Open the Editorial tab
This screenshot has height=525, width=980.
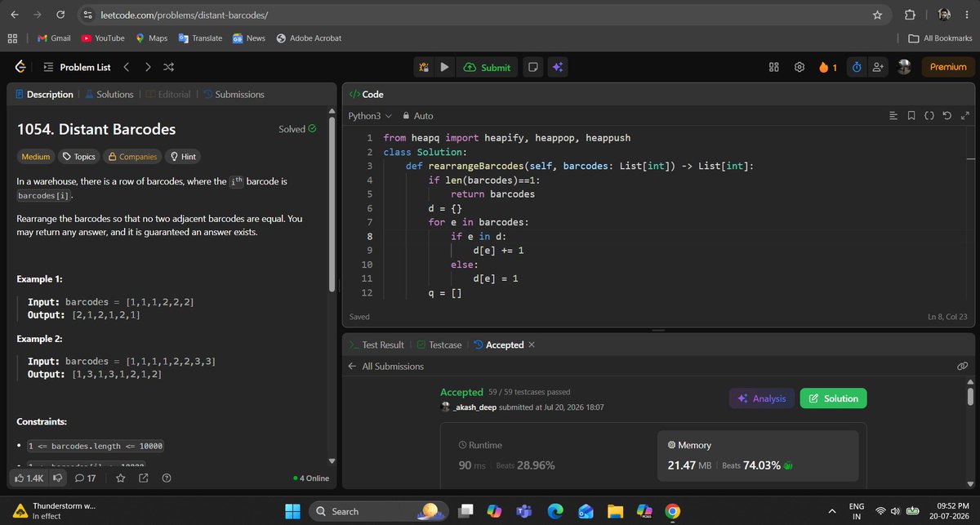[x=169, y=94]
